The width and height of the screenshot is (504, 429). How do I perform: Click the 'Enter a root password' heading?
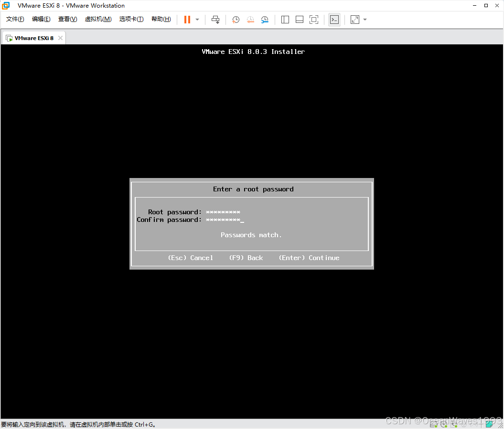tap(253, 189)
